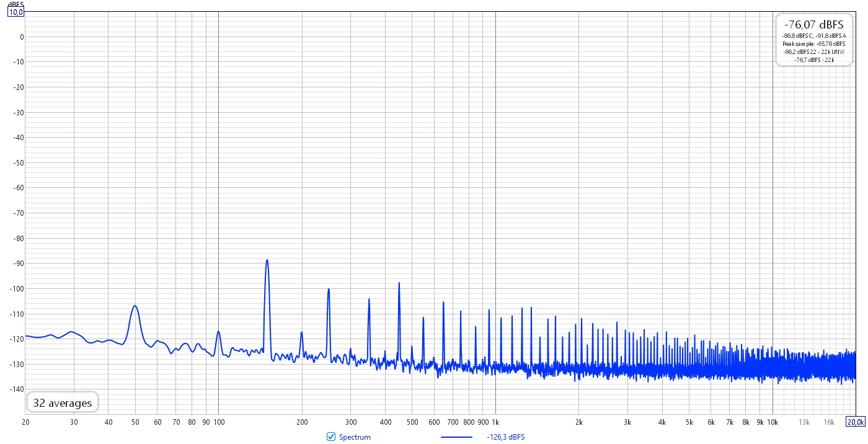Click the 32 averages indicator

(x=62, y=402)
